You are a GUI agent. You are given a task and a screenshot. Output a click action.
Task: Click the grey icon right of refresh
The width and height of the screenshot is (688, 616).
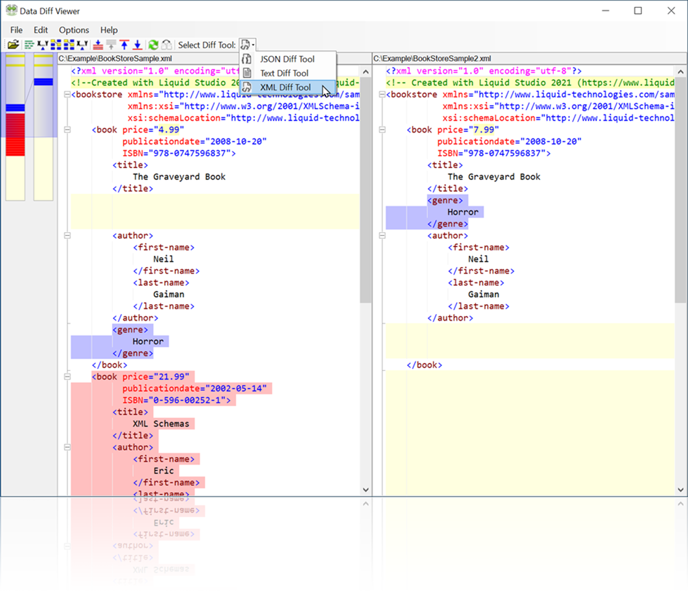click(x=167, y=45)
